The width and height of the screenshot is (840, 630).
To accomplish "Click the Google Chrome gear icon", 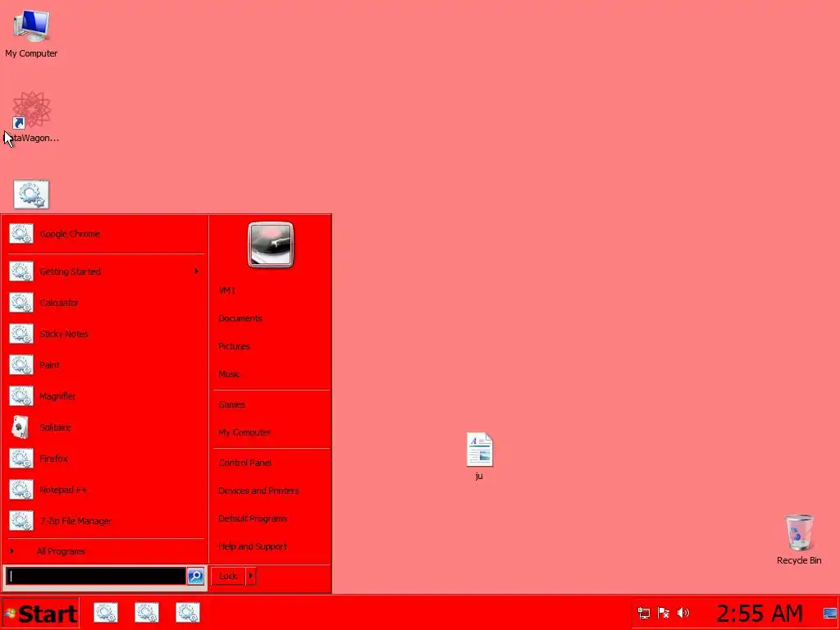I will tap(21, 234).
